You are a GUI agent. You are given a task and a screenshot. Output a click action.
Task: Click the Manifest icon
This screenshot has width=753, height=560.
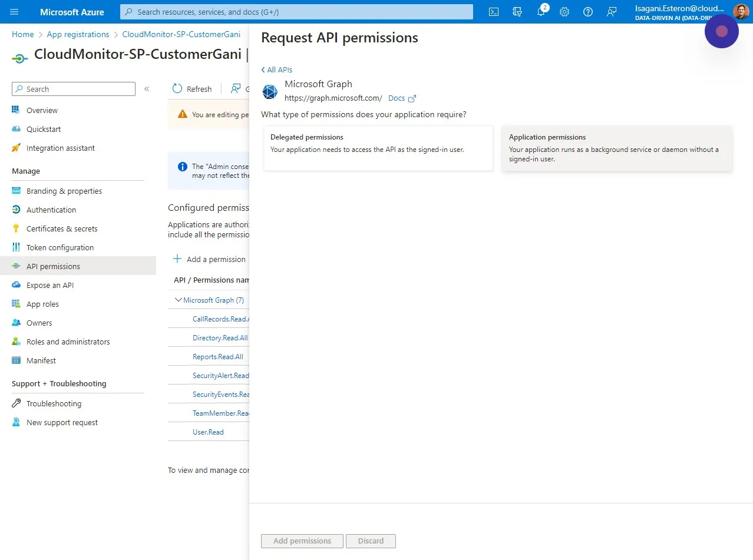(x=16, y=360)
